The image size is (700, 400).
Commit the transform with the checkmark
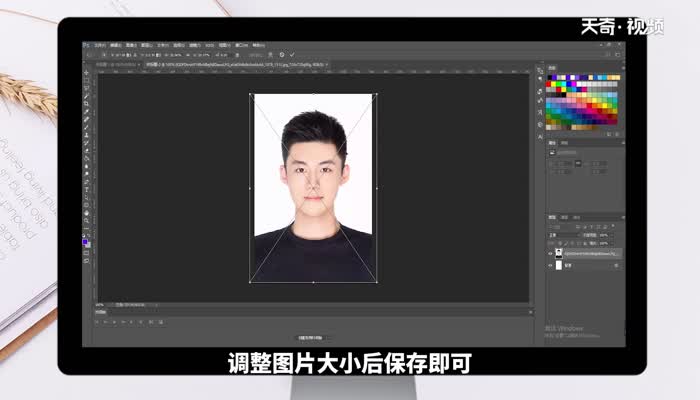292,54
